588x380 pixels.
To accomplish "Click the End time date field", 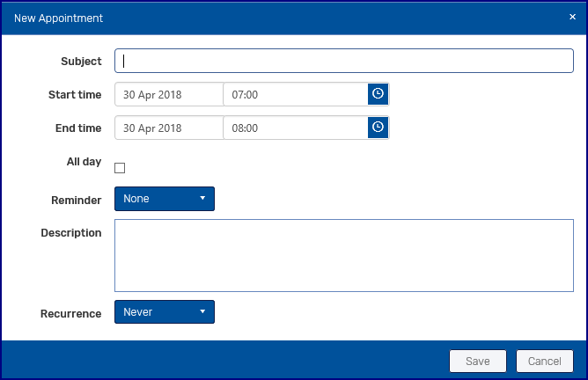I will coord(169,128).
